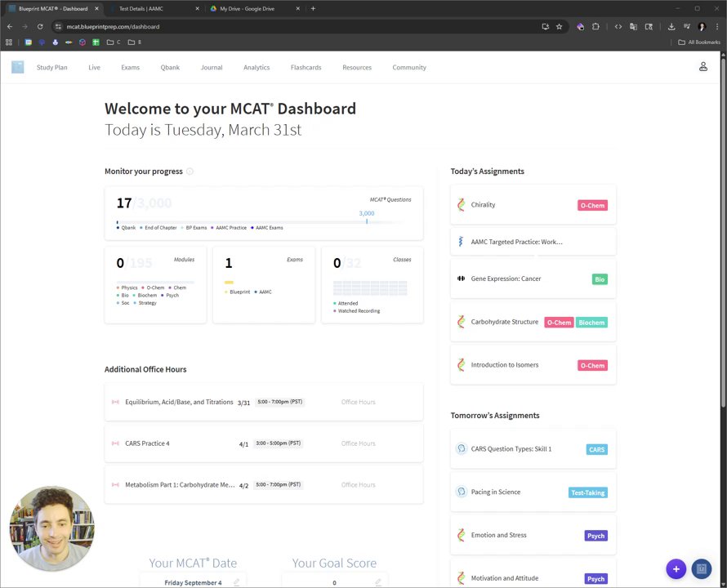Switch to the My Drive Google Drive tab
Image resolution: width=727 pixels, height=588 pixels.
[x=254, y=9]
